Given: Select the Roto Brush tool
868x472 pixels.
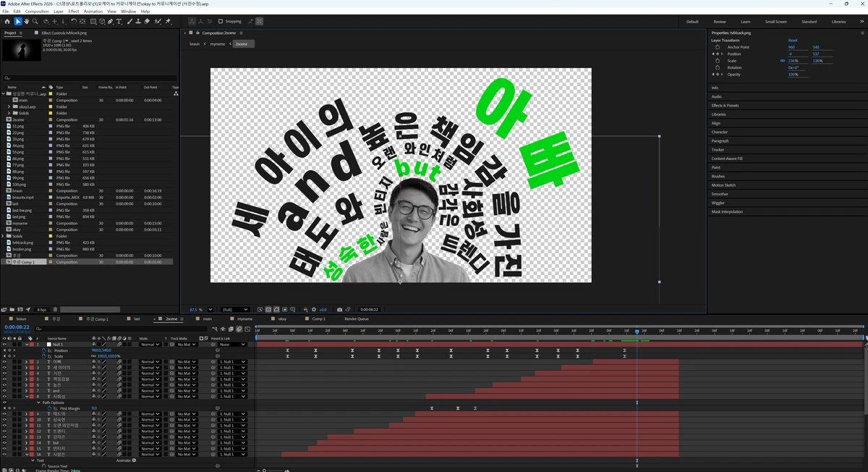Looking at the screenshot, I should point(158,22).
